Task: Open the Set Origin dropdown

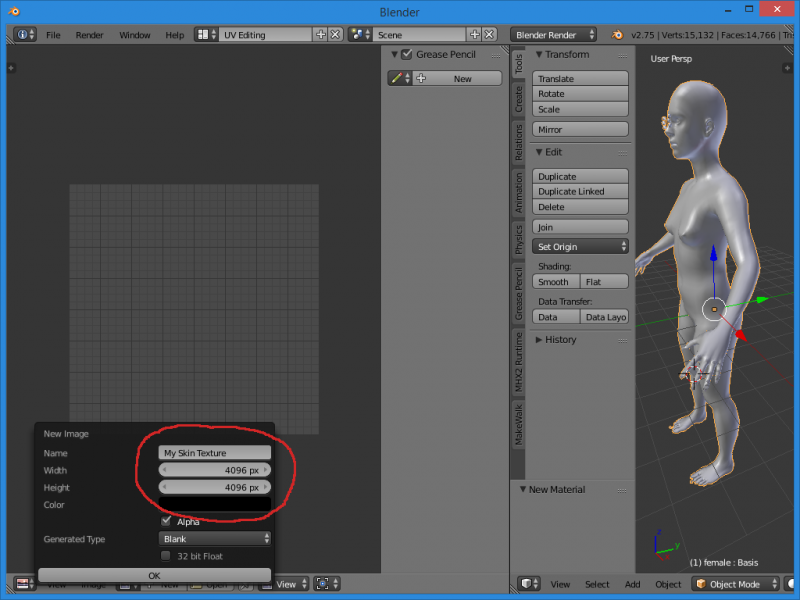Action: (x=580, y=246)
